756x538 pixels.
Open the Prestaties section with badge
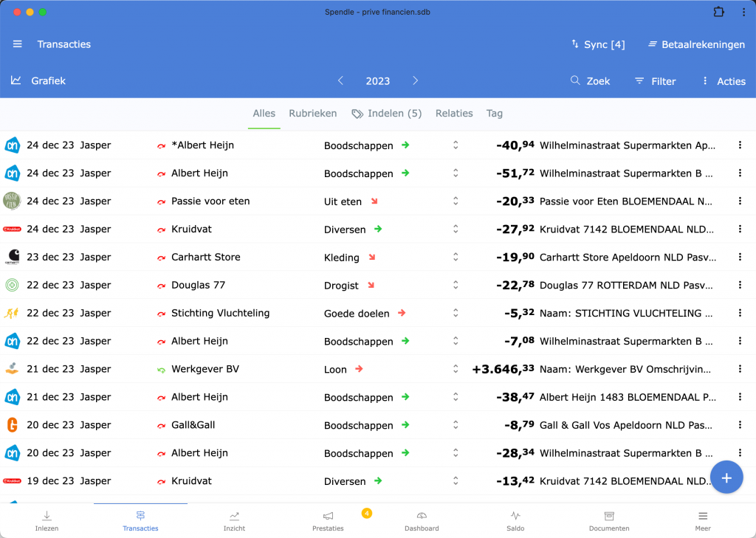328,520
